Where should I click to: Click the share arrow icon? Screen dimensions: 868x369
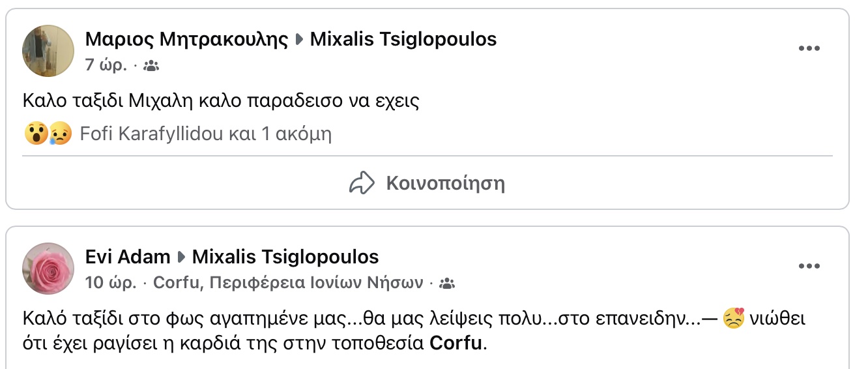[362, 183]
